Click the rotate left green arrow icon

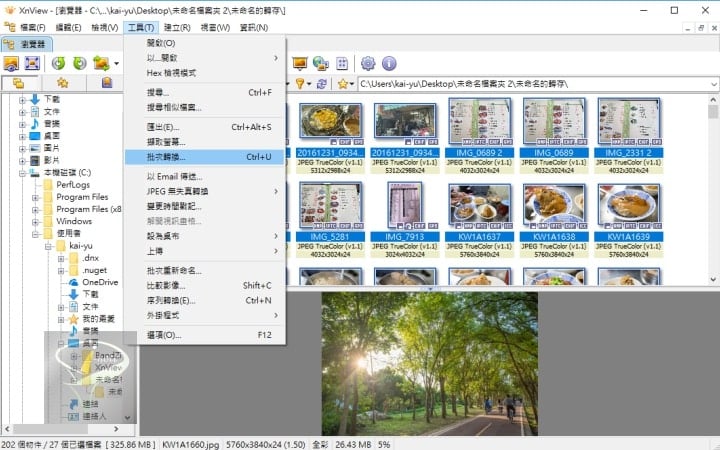58,63
